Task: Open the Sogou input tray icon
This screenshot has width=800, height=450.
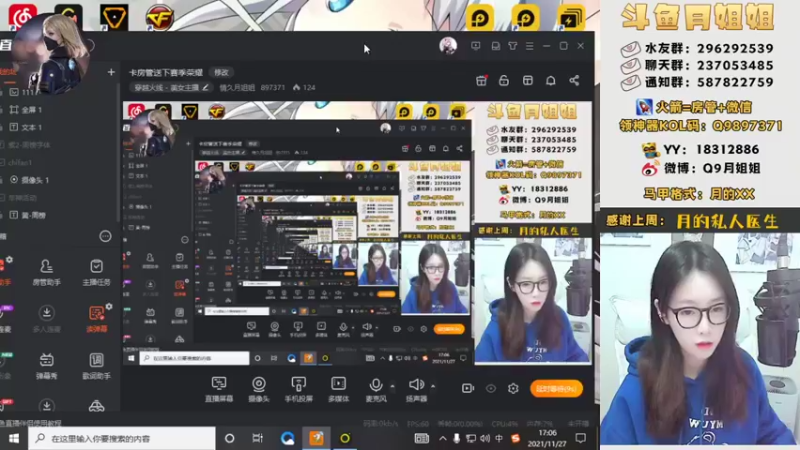Action: pos(515,438)
